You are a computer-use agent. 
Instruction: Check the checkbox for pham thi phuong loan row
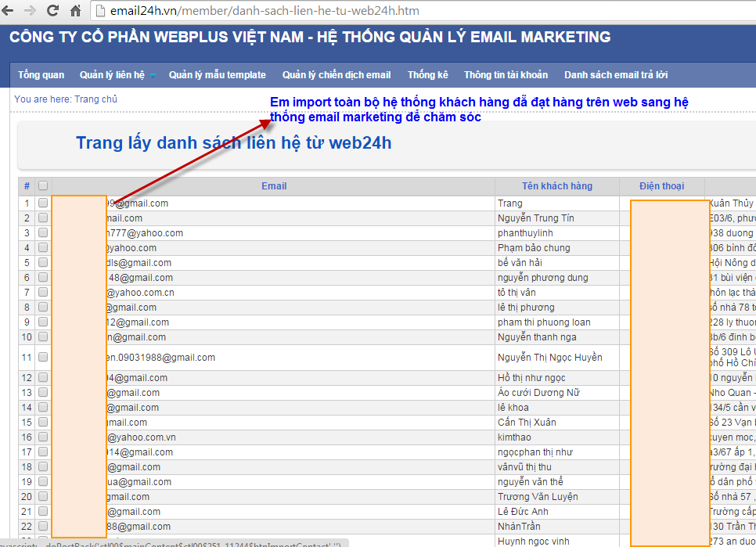click(43, 322)
